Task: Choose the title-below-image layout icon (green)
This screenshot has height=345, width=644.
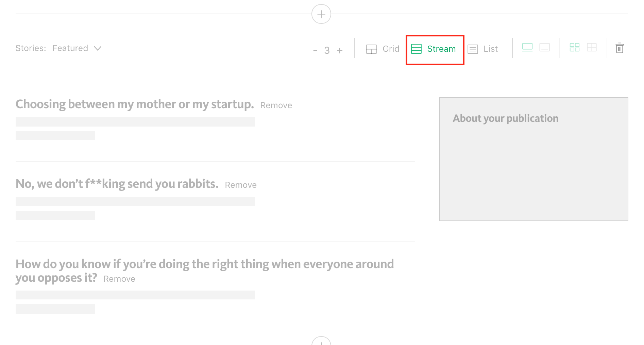Action: tap(527, 47)
